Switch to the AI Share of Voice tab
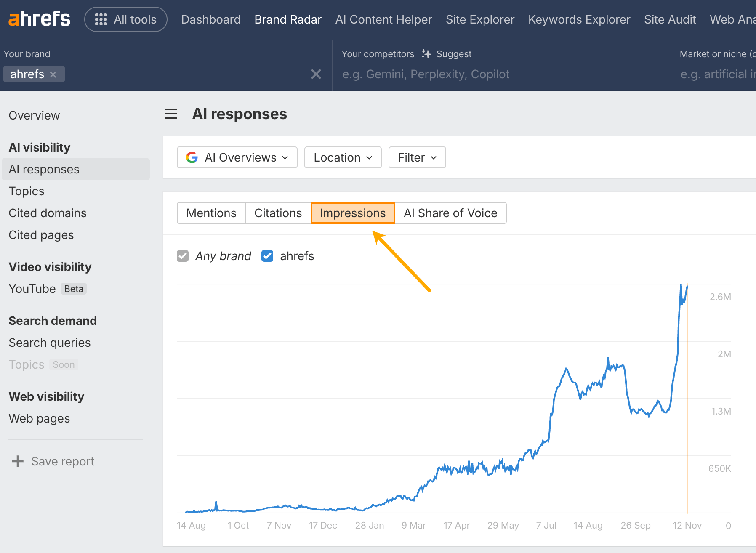The width and height of the screenshot is (756, 553). 450,213
